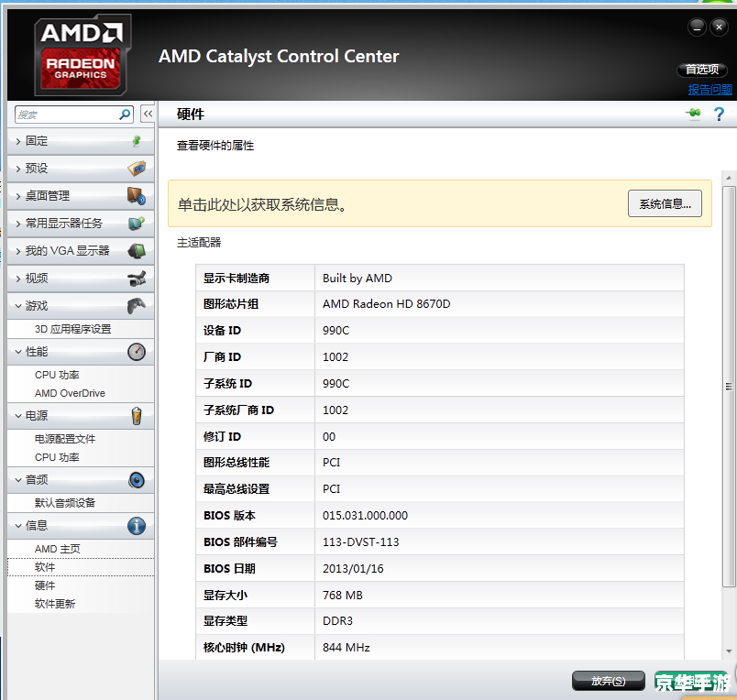Click the green pin icon in the 硬件 header
This screenshot has height=700, width=737.
pyautogui.click(x=693, y=114)
